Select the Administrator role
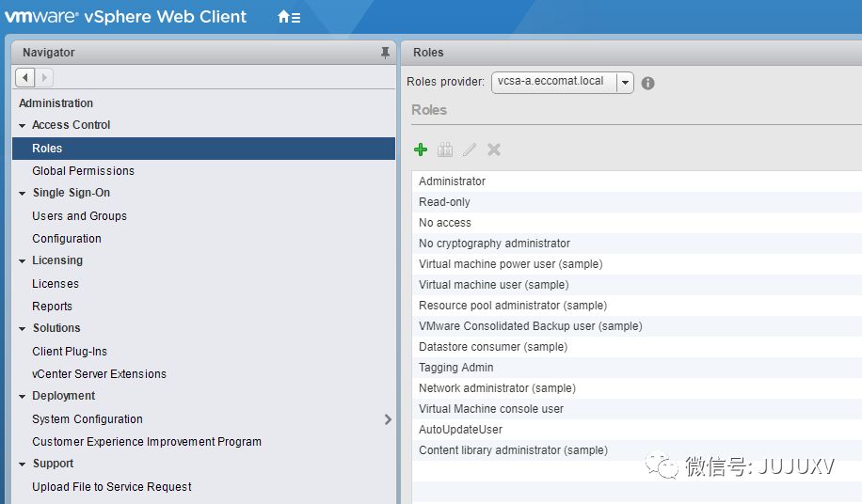This screenshot has height=504, width=862. [452, 181]
